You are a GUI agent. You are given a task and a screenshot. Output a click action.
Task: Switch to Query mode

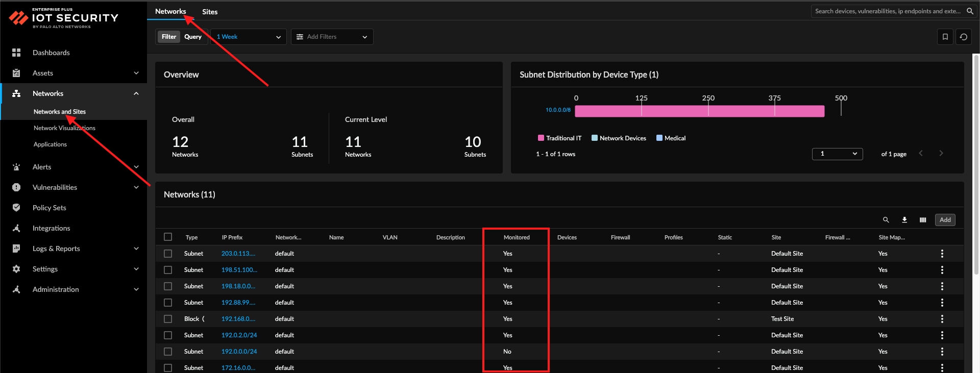pyautogui.click(x=193, y=37)
